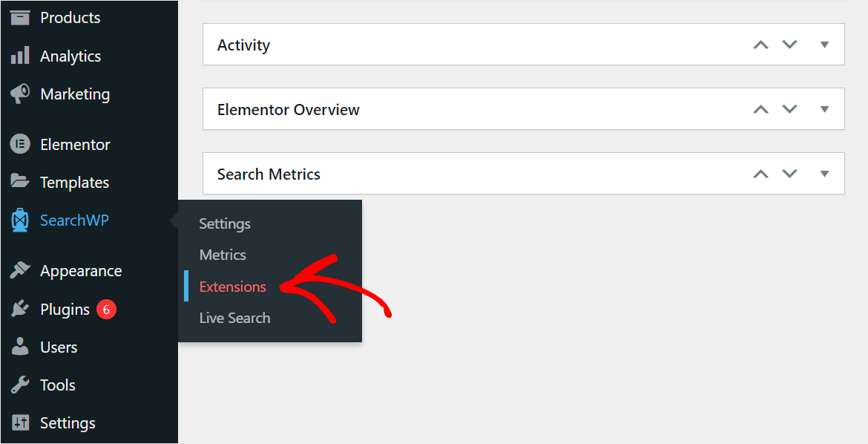Open SearchWP Extensions submenu entry
The height and width of the screenshot is (444, 868).
[232, 286]
